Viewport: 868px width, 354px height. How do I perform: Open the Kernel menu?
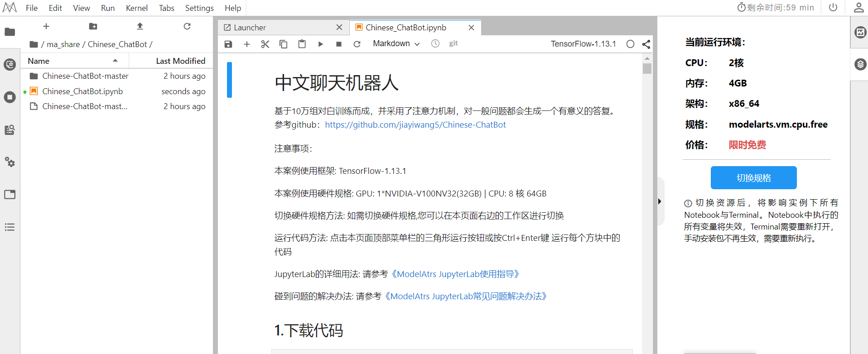137,8
